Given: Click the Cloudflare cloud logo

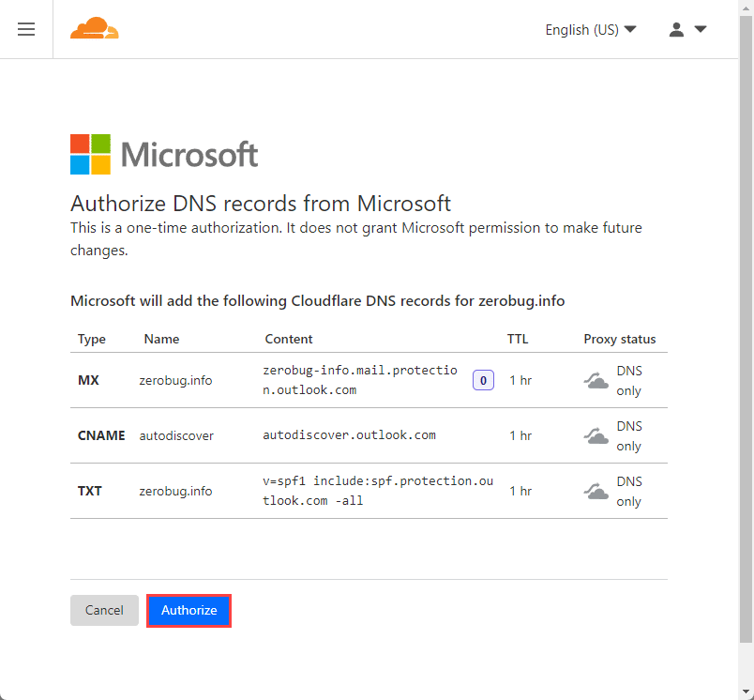Looking at the screenshot, I should pyautogui.click(x=94, y=28).
